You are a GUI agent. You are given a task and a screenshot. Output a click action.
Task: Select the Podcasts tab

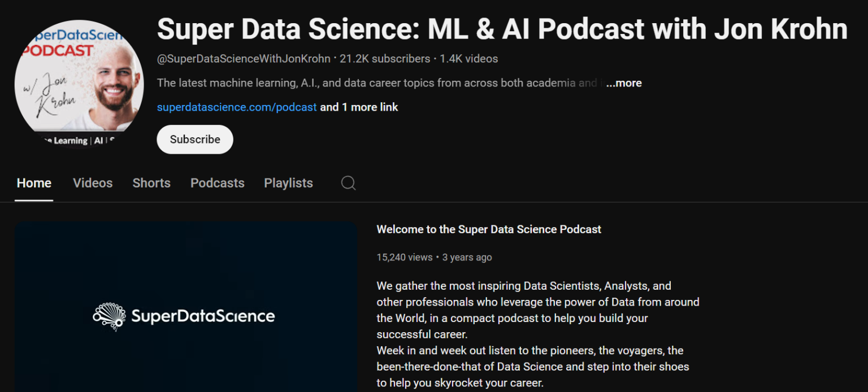click(x=217, y=182)
